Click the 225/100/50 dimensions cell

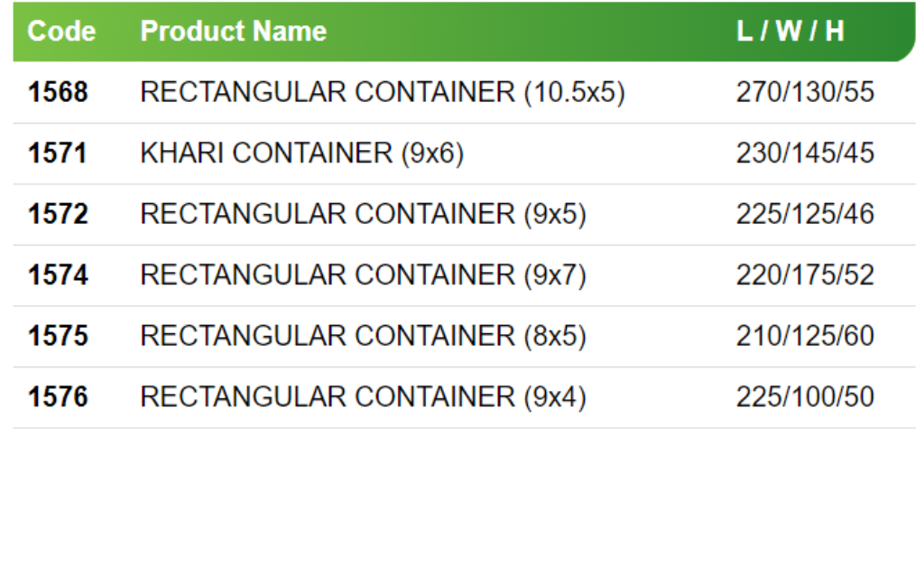click(805, 396)
